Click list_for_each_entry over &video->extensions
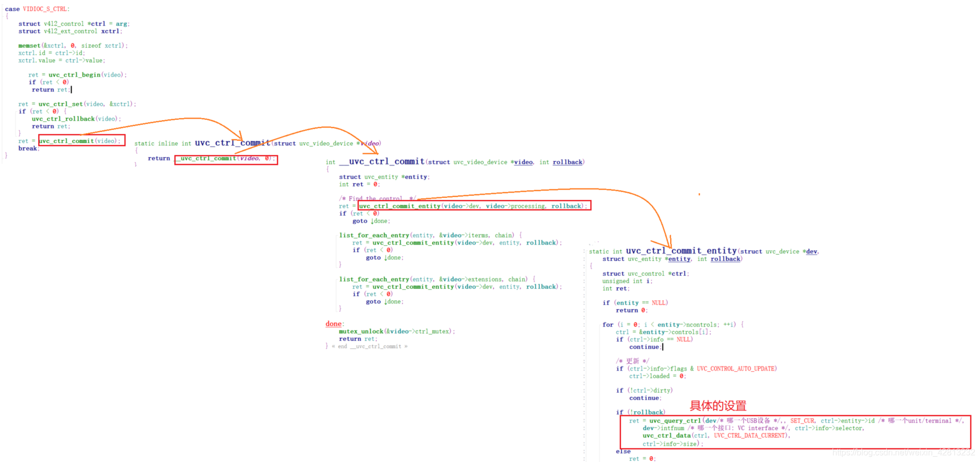The width and height of the screenshot is (980, 462). (x=437, y=279)
